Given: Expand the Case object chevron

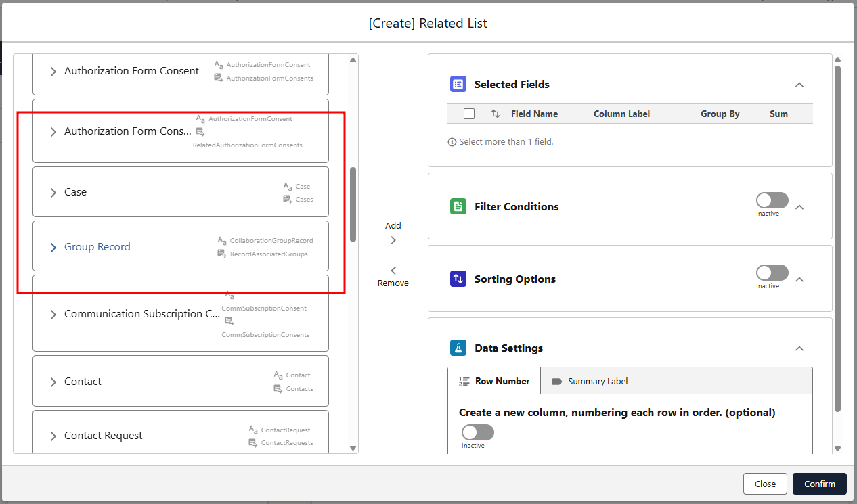Looking at the screenshot, I should [x=53, y=193].
